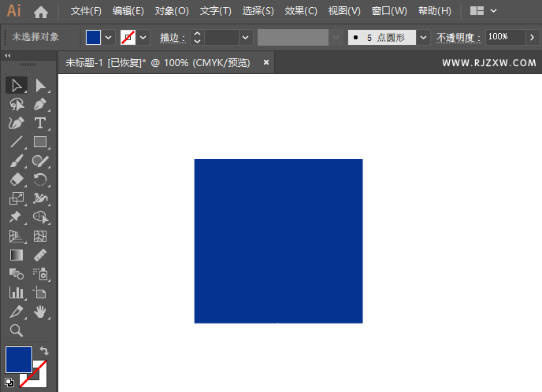Activate the Gradient tool

(17, 255)
